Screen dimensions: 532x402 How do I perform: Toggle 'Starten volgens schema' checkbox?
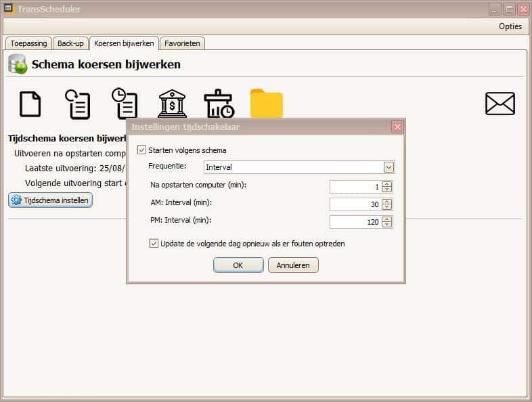coord(141,150)
